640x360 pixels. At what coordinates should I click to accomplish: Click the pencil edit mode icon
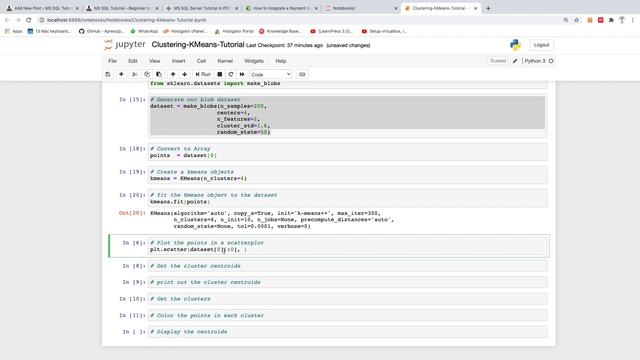515,61
